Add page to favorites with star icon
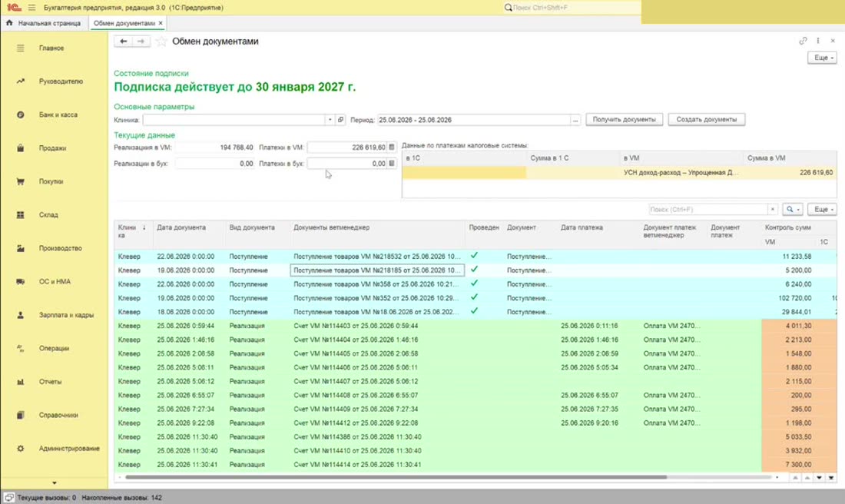Image resolution: width=845 pixels, height=504 pixels. (x=161, y=41)
